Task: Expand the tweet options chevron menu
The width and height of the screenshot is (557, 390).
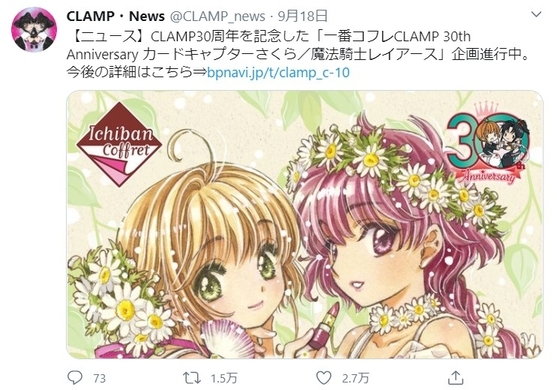Action: pyautogui.click(x=536, y=15)
